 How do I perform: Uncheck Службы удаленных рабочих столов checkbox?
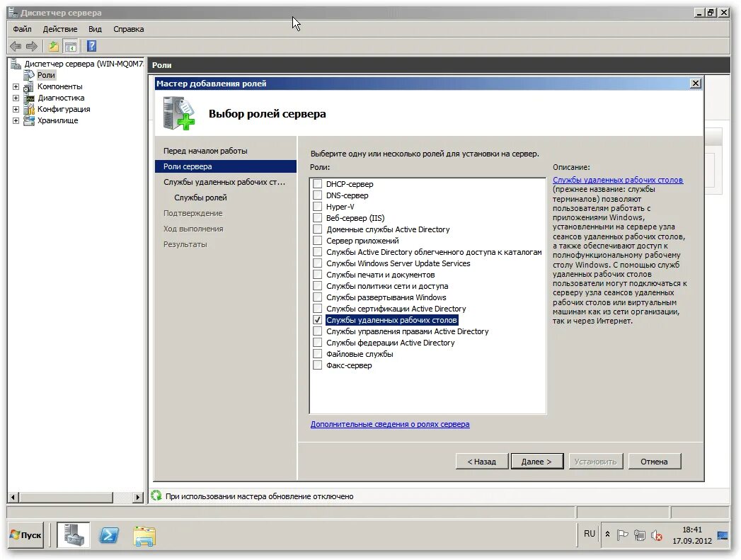click(318, 320)
